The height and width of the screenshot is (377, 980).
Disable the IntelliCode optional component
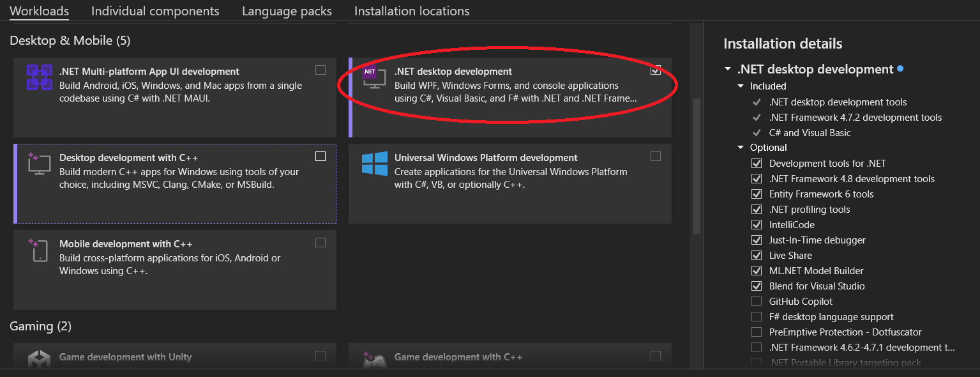tap(757, 224)
